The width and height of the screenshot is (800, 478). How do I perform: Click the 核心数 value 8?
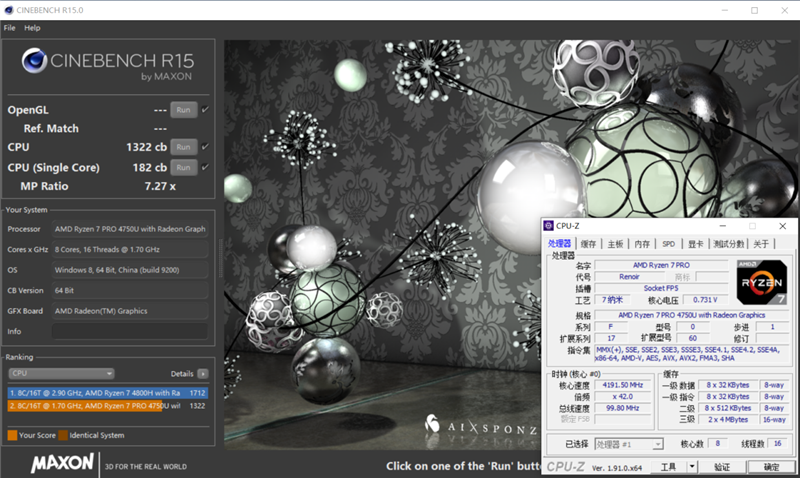717,444
